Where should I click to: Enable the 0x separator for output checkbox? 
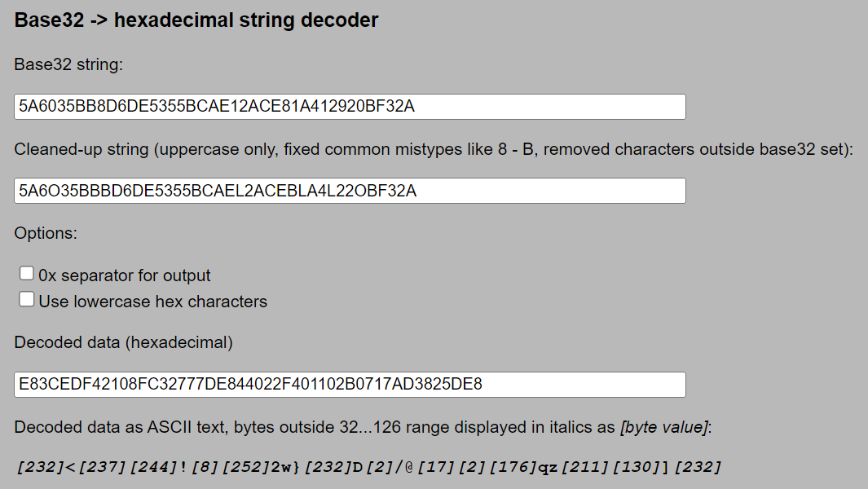pos(27,274)
